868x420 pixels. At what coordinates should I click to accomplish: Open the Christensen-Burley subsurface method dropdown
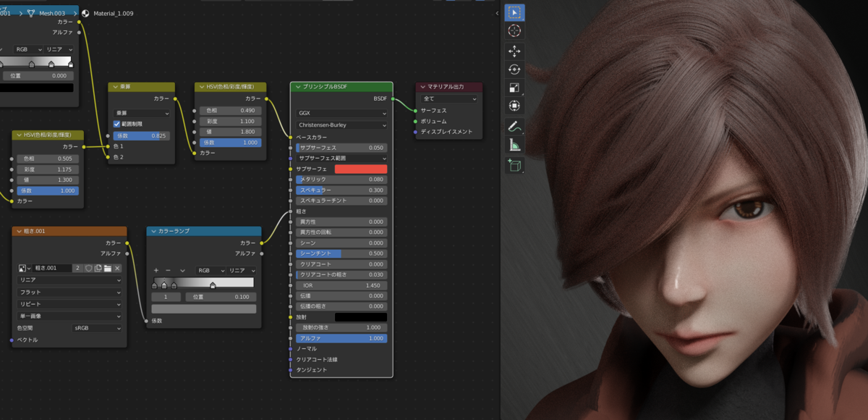pyautogui.click(x=341, y=125)
